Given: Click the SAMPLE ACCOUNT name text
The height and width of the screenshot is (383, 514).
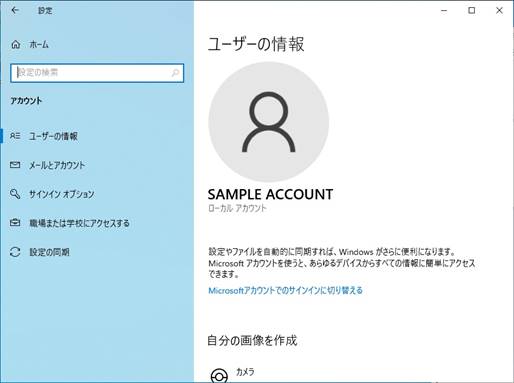Looking at the screenshot, I should coord(270,194).
